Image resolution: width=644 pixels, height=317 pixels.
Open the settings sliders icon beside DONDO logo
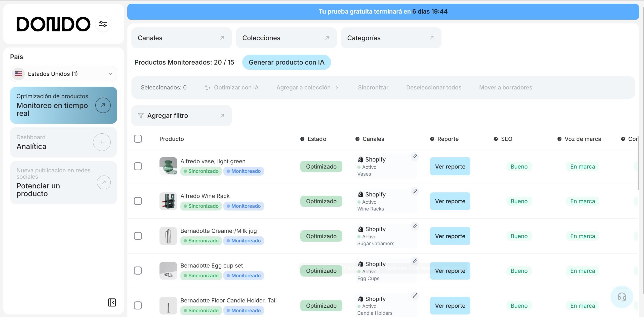click(x=103, y=24)
